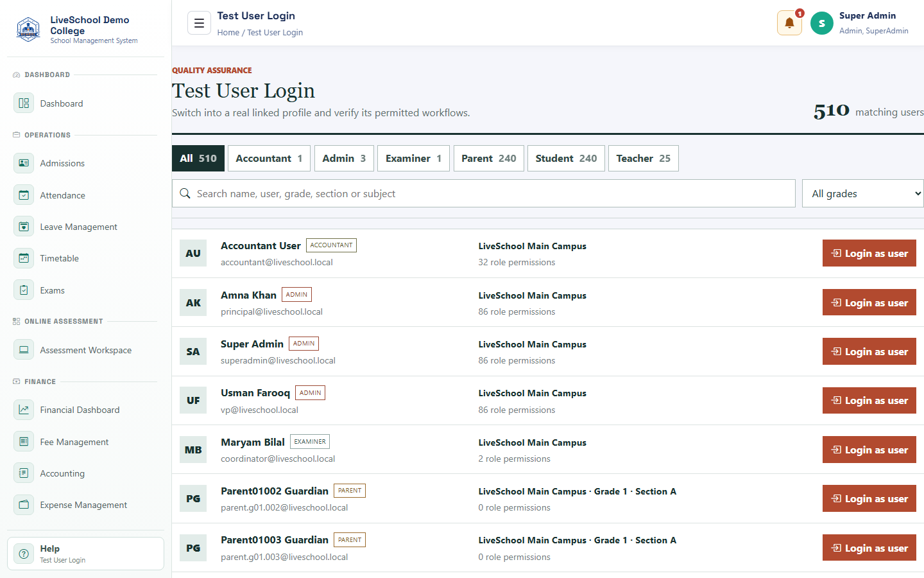Open Attendance calendar icon
The width and height of the screenshot is (924, 578).
coord(24,195)
